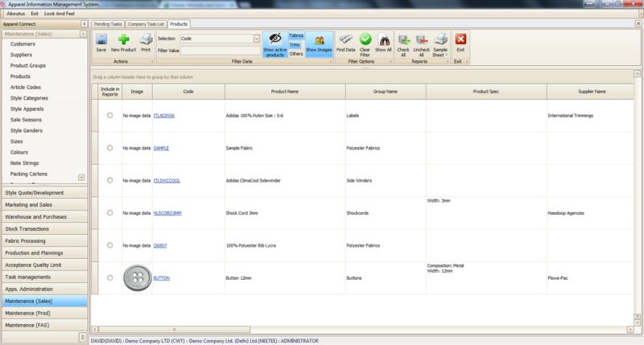Switch to the Company Task List tab
The image size is (644, 345).
[x=146, y=24]
